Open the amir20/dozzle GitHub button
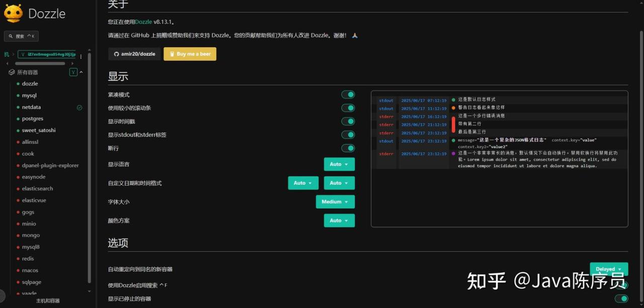Screen dimensions: 644x308 tap(134, 54)
